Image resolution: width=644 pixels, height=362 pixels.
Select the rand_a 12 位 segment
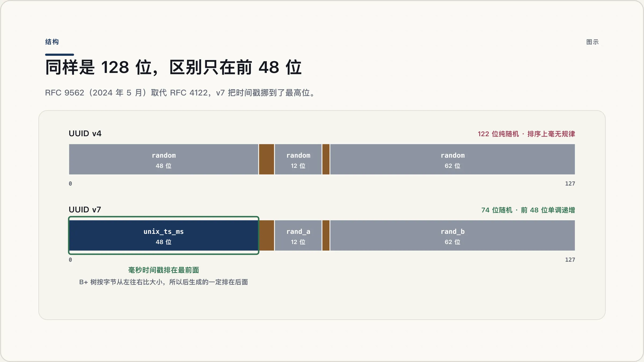pos(298,235)
